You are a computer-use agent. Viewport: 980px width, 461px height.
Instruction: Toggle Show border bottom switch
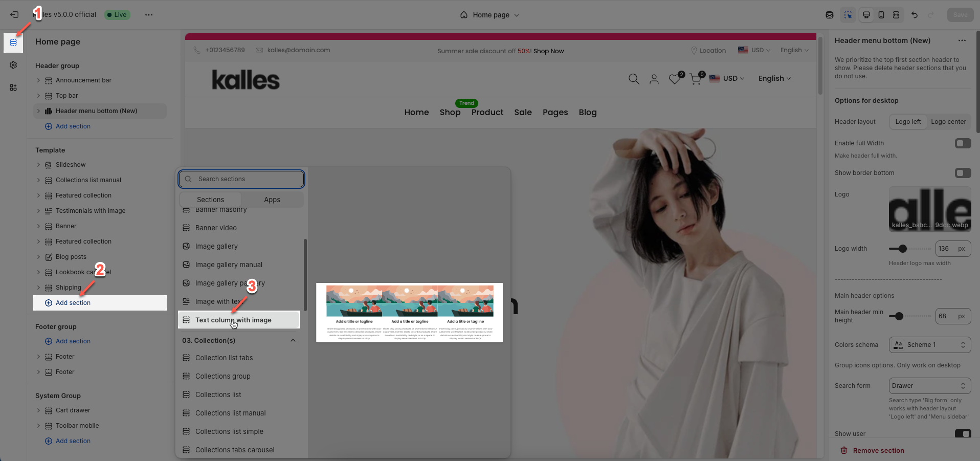tap(963, 173)
